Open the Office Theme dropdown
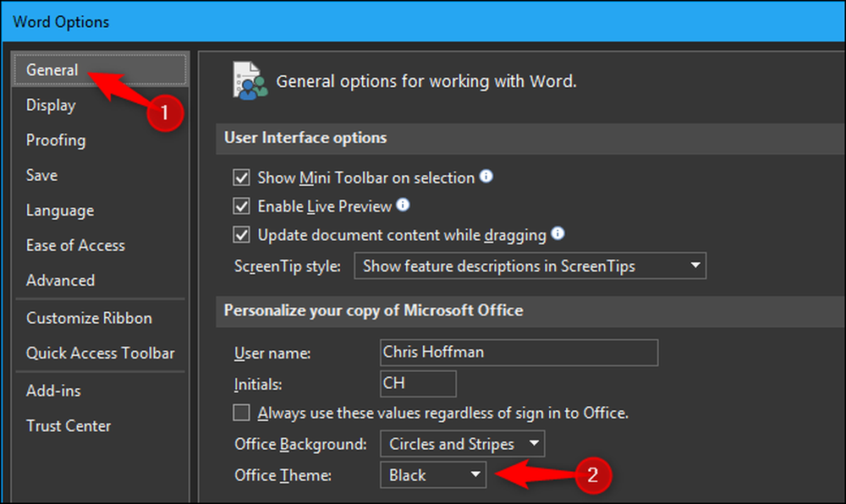This screenshot has width=846, height=504. pos(433,475)
